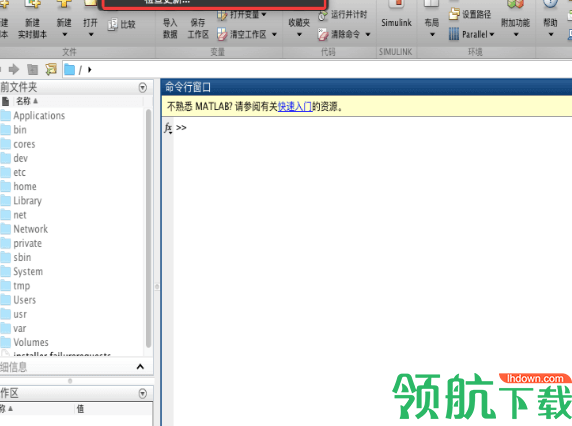Image resolution: width=572 pixels, height=426 pixels.
Task: Click the Import Data (导入数据) button
Action: point(170,28)
